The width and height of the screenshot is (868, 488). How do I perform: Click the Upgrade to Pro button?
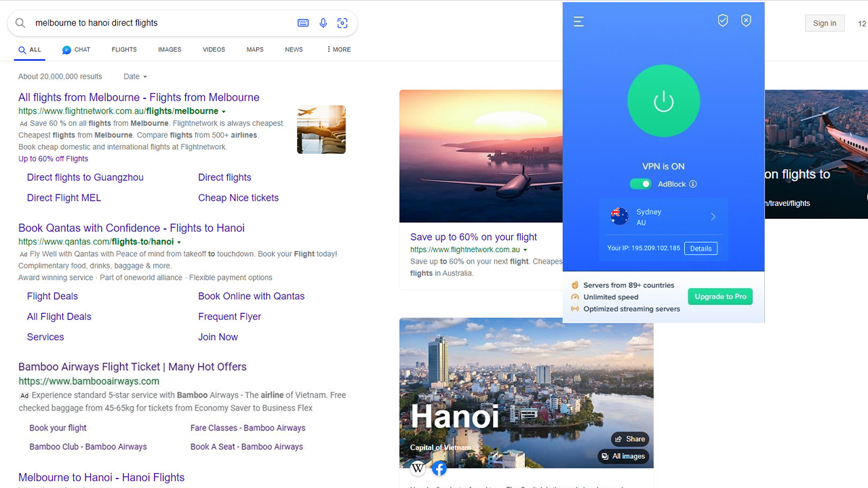tap(720, 297)
